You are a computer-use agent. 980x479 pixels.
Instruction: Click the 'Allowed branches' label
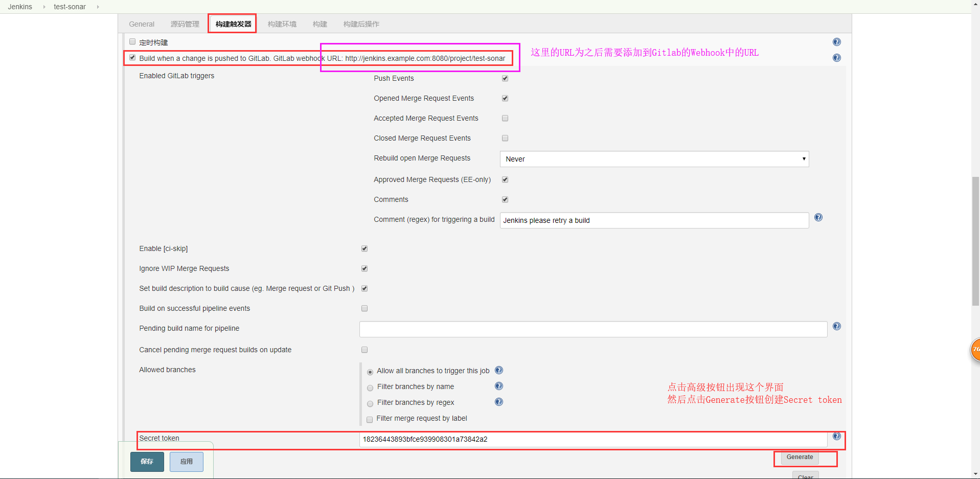pyautogui.click(x=167, y=370)
